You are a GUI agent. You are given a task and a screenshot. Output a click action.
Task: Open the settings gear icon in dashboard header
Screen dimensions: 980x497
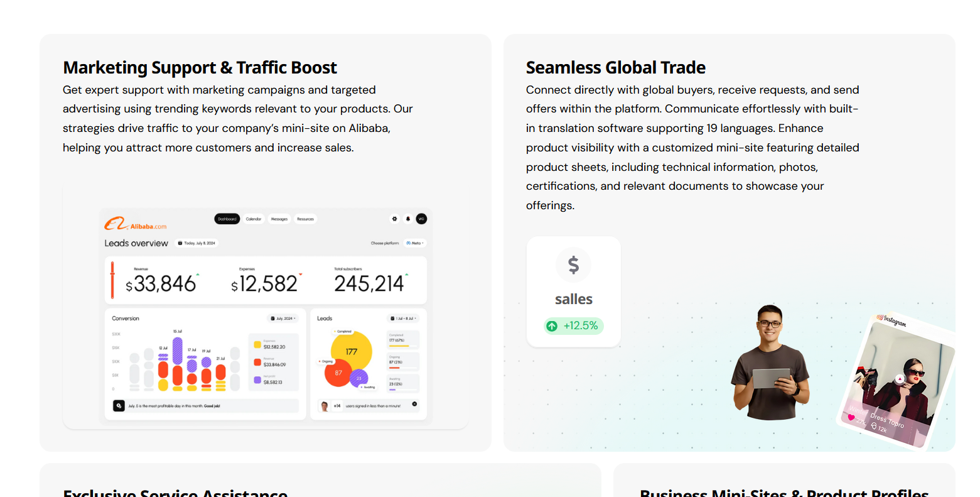pos(395,219)
